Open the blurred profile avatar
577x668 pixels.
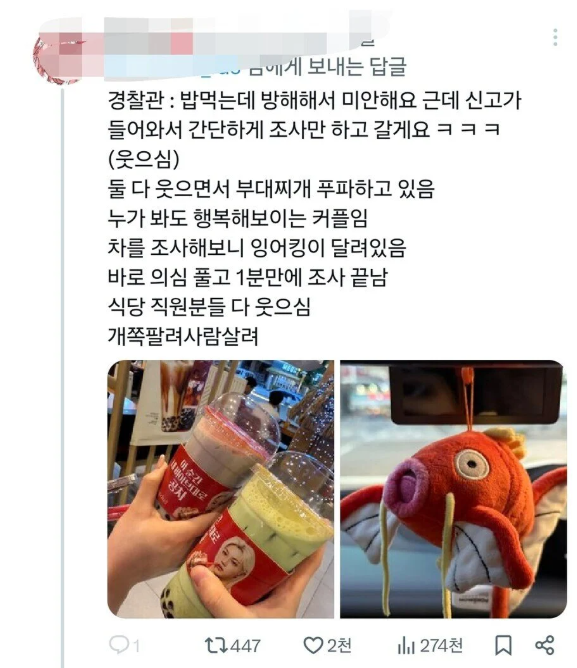tap(58, 58)
